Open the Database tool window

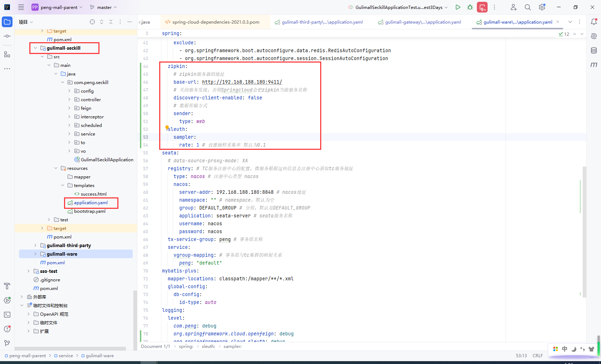click(594, 50)
